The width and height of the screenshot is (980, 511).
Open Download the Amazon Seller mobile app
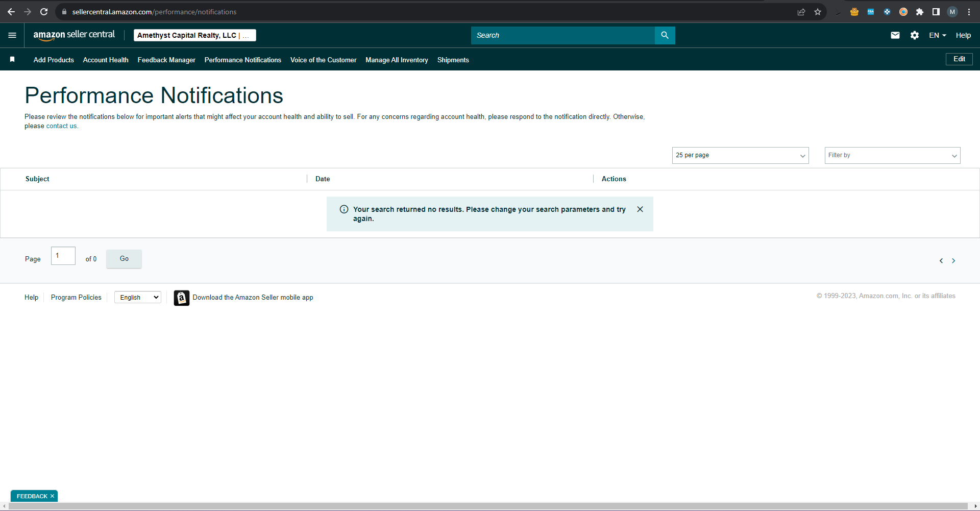coord(253,297)
